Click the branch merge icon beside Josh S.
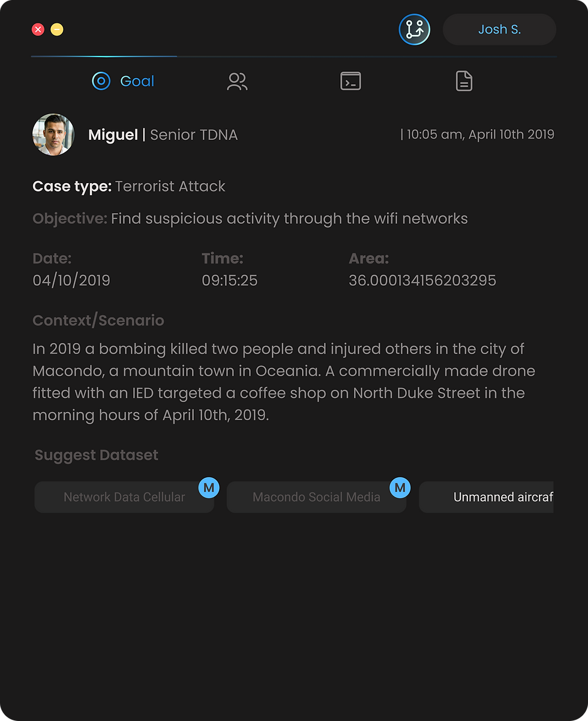This screenshot has height=721, width=588. click(x=414, y=29)
